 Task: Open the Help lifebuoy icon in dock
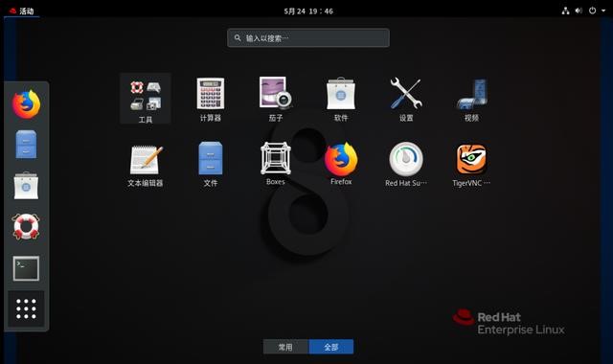pyautogui.click(x=26, y=227)
